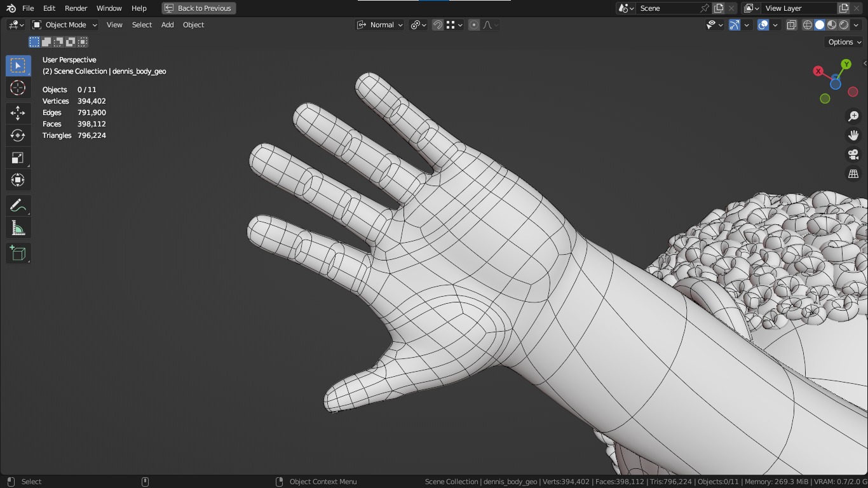
Task: Pick the Rotate tool
Action: 18,135
